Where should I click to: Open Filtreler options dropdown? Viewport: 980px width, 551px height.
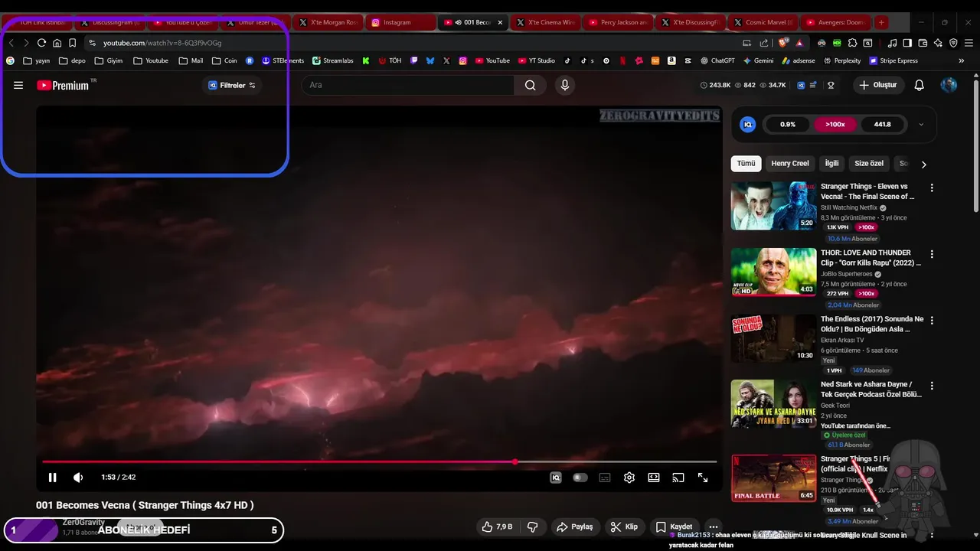pyautogui.click(x=232, y=85)
